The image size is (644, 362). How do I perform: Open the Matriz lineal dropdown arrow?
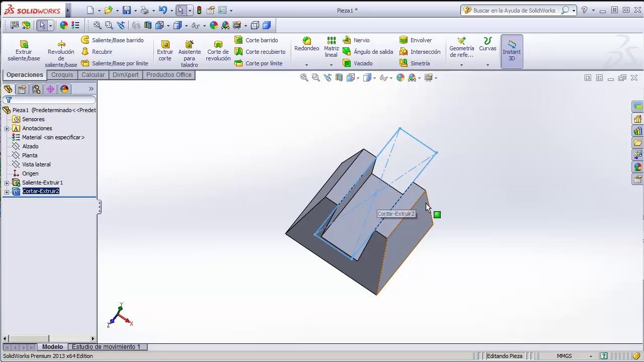[x=331, y=65]
